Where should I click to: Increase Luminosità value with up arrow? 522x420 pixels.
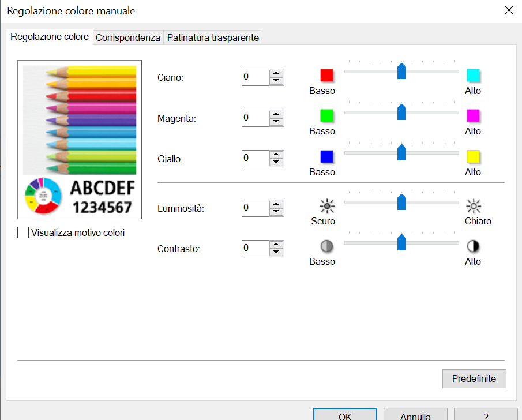[276, 204]
